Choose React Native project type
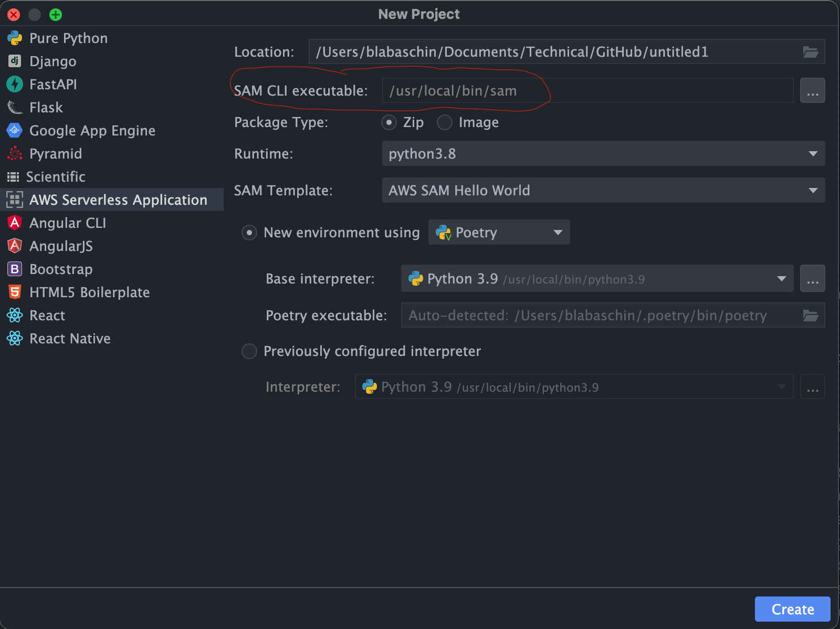The height and width of the screenshot is (629, 840). pos(112,338)
